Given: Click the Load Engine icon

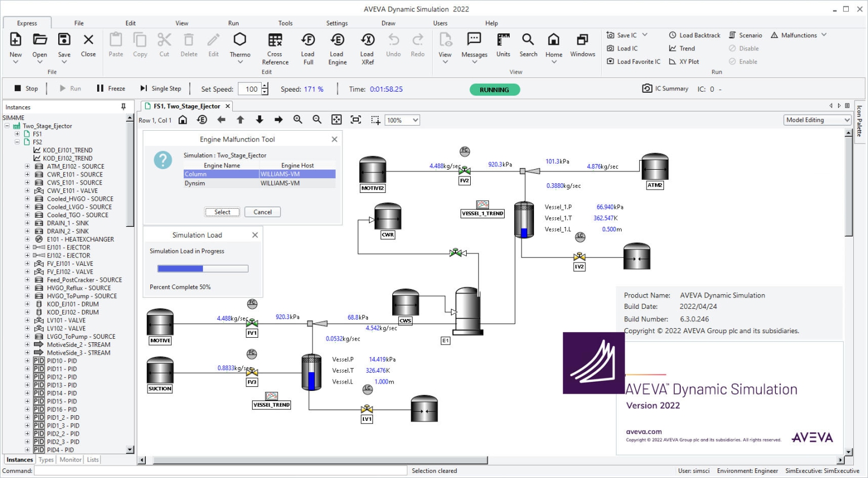Looking at the screenshot, I should pos(337,48).
